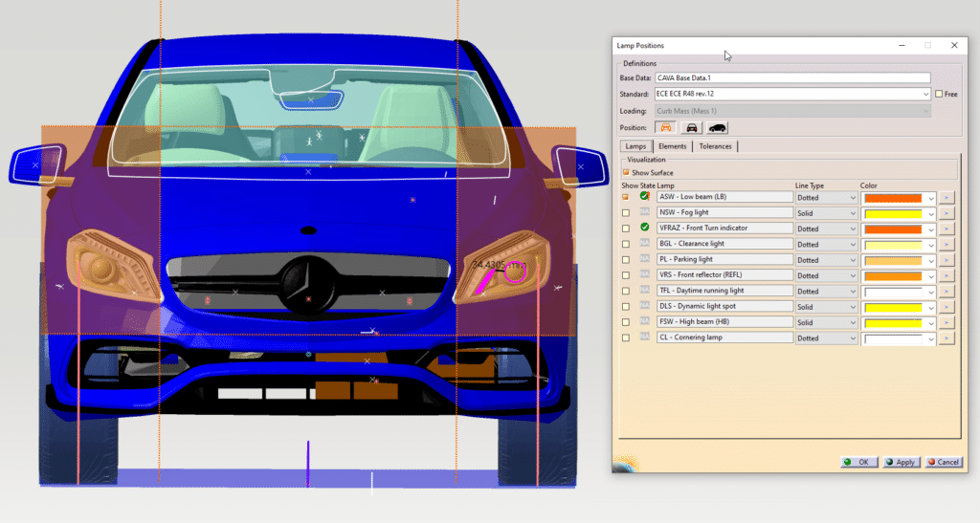Check Show for VRS Front reflector
This screenshot has width=980, height=523.
pos(626,275)
